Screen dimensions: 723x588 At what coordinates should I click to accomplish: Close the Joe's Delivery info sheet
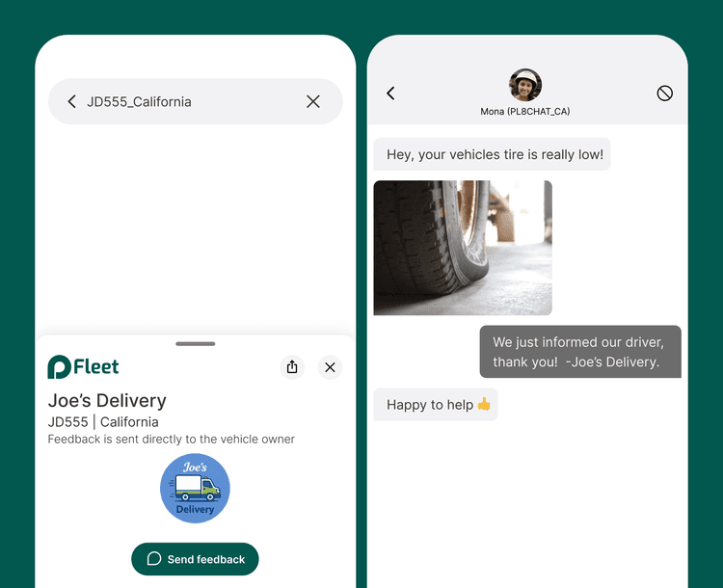(330, 367)
